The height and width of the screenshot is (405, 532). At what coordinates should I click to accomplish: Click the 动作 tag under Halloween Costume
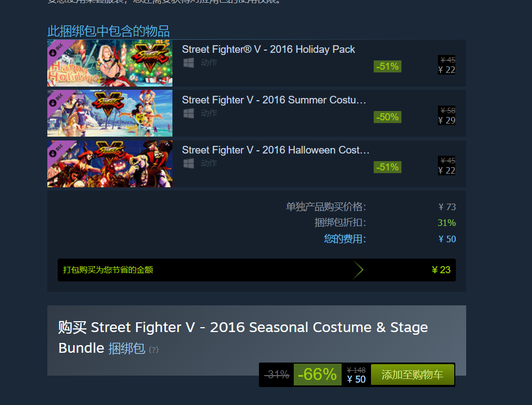(209, 163)
